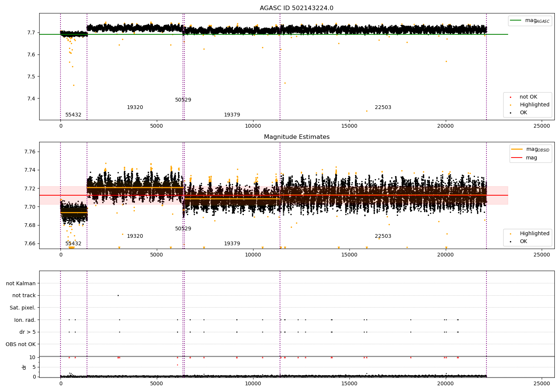The height and width of the screenshot is (392, 560).
Task: Click x-tick 15000 under the top plot
Action: (349, 126)
